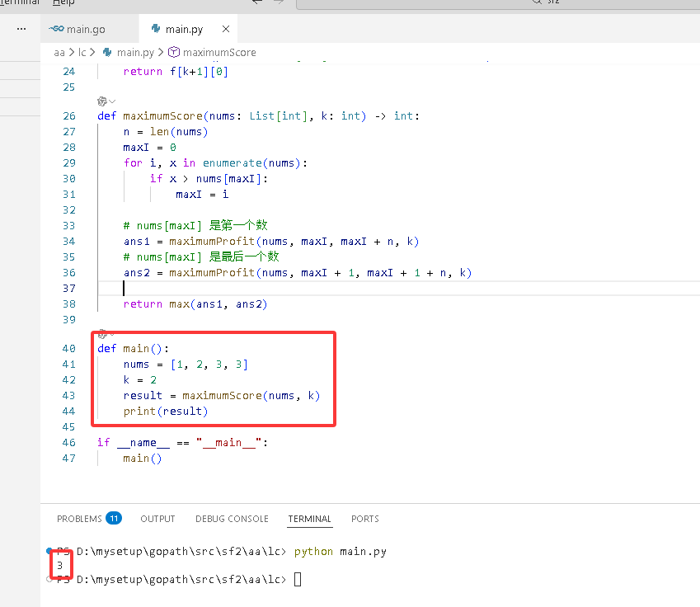700x607 pixels.
Task: Click 'maxI = i' code line
Action: click(202, 195)
